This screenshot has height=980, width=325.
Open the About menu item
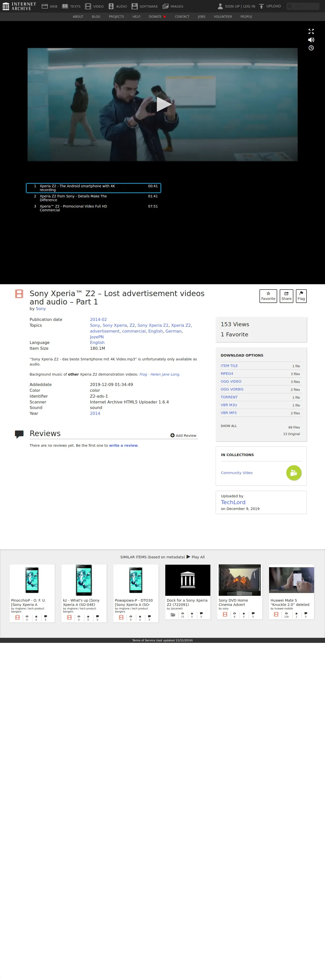click(78, 17)
